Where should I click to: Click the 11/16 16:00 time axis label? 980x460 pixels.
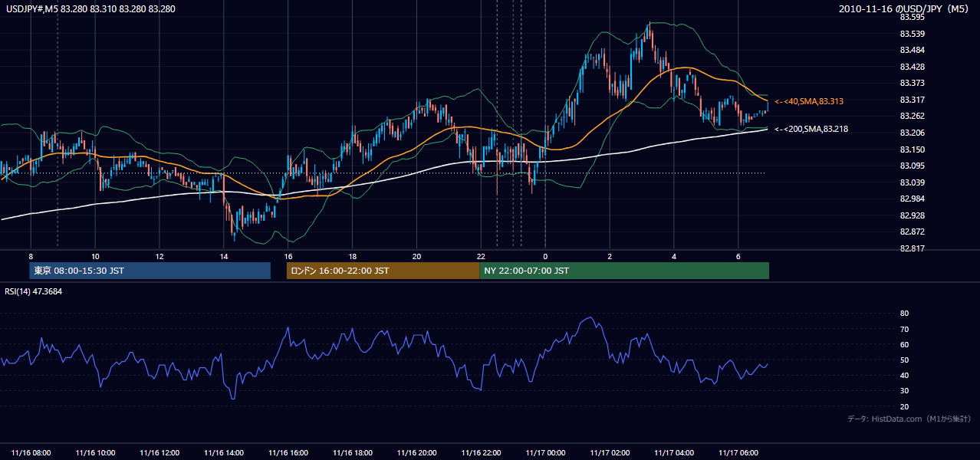pyautogui.click(x=288, y=453)
